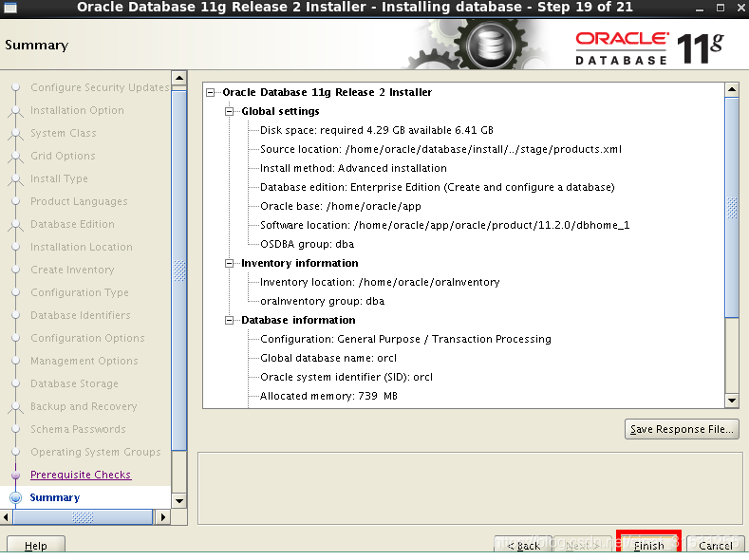Click the sidebar scroll up arrow

[x=179, y=78]
